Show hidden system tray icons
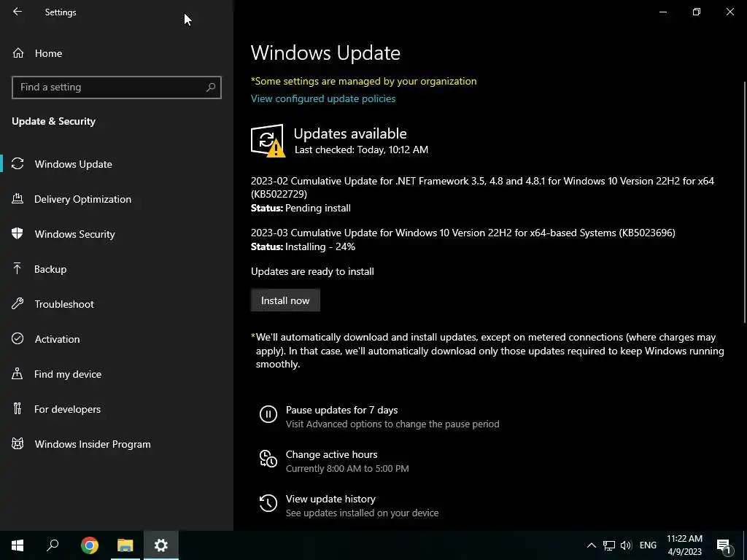 [591, 545]
